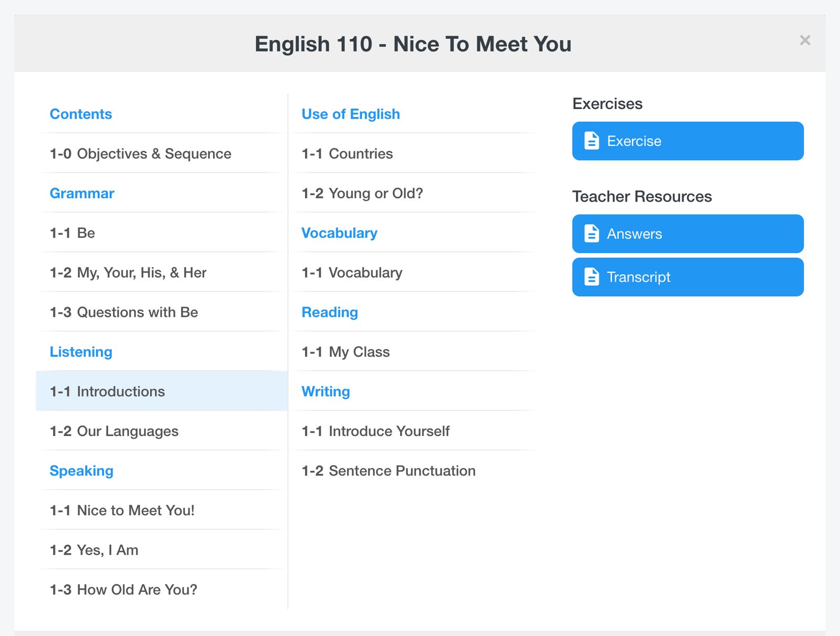This screenshot has width=840, height=636.
Task: Click the Writing section heading
Action: [x=325, y=391]
